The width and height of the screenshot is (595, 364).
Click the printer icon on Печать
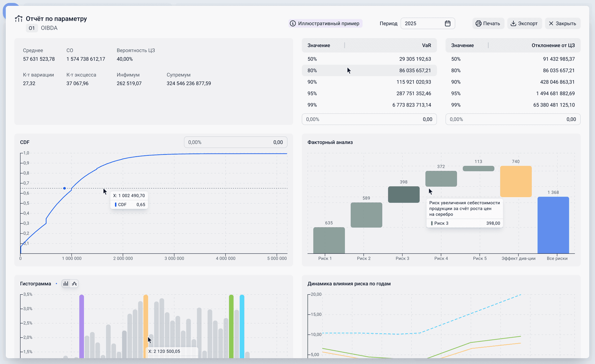[x=478, y=24]
